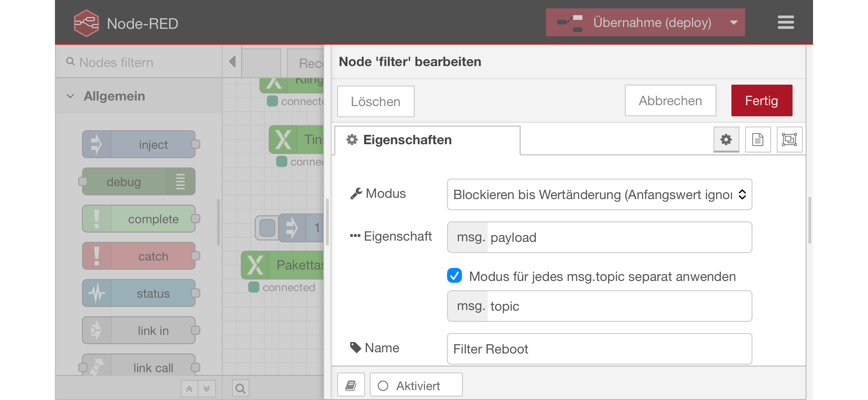Open the deploy options dropdown arrow
Viewport: 868px width, 400px height.
(733, 23)
